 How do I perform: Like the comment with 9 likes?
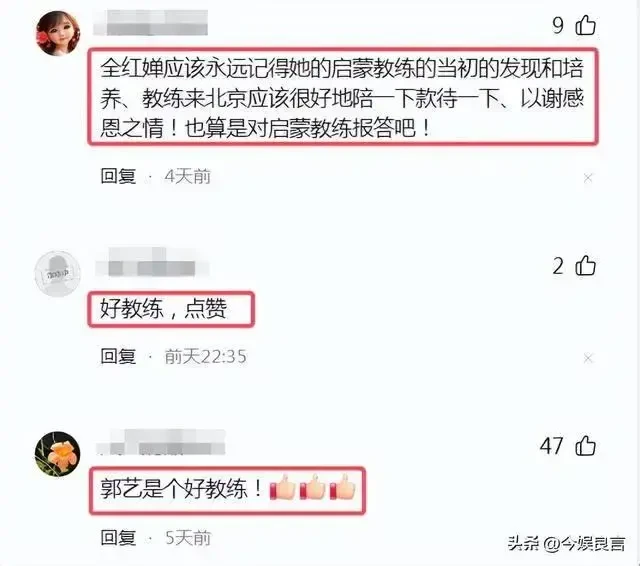(585, 25)
